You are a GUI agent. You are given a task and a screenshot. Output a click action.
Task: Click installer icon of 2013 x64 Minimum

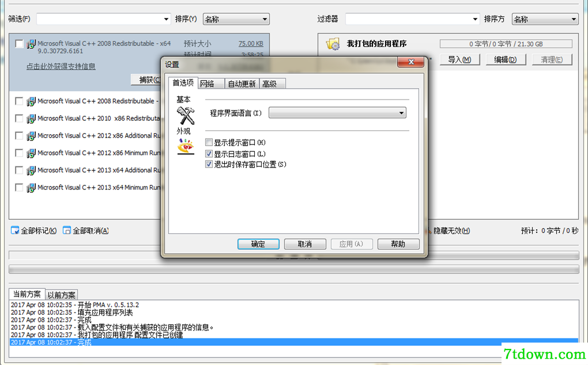coord(31,188)
